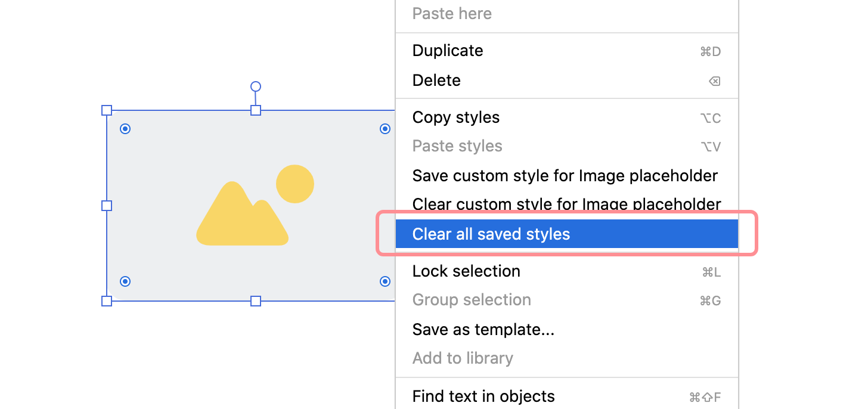
Task: Click 'Find text in objects'
Action: pyautogui.click(x=483, y=396)
